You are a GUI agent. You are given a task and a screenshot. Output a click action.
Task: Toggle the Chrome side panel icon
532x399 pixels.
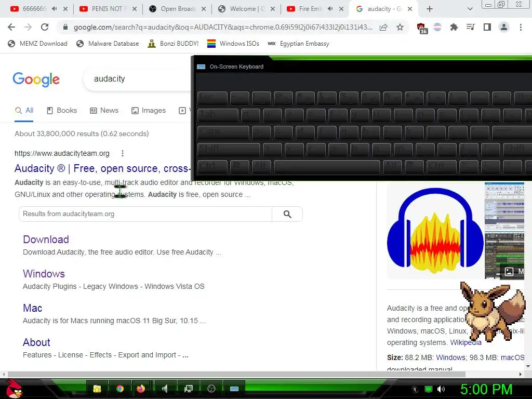click(x=487, y=27)
